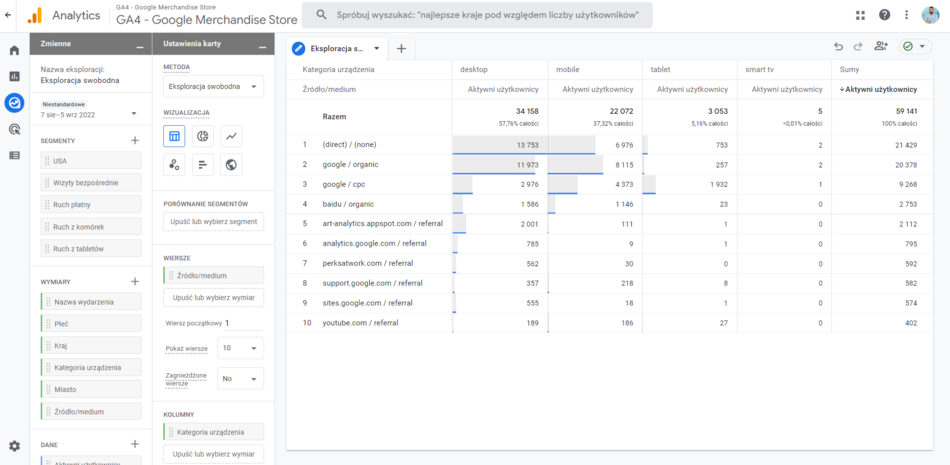This screenshot has width=950, height=465.
Task: Expand Zagnieżdżone wiersze dropdown
Action: 242,379
